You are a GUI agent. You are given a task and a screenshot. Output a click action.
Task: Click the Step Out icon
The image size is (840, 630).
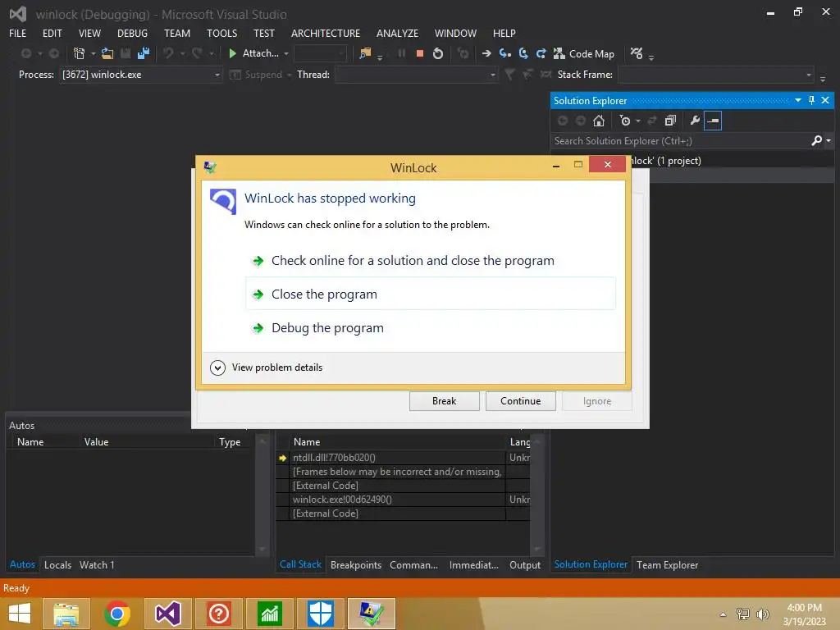tap(541, 53)
